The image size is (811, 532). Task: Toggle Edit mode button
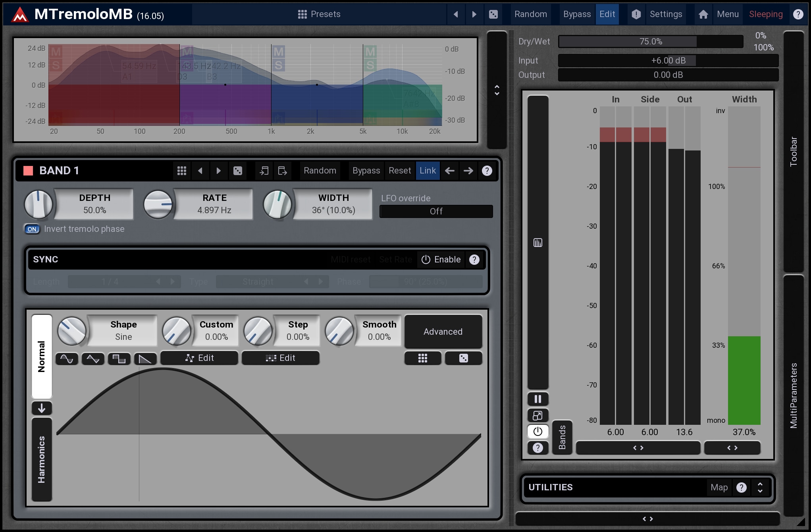tap(607, 14)
